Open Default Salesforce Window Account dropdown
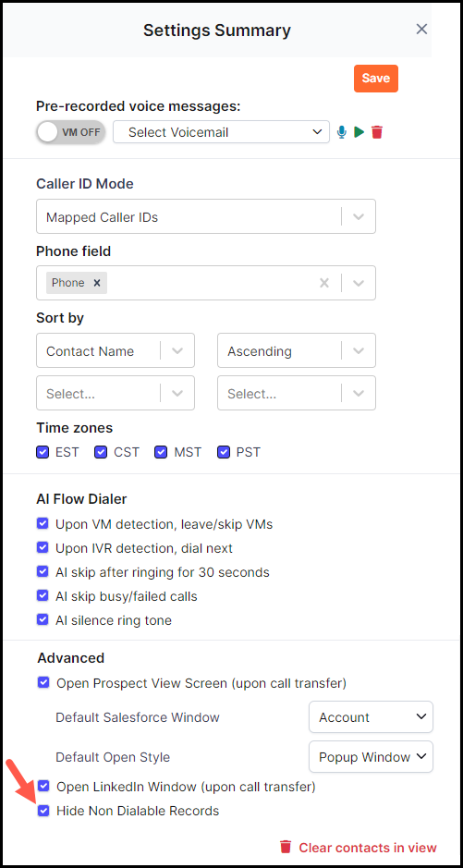The image size is (463, 868). pyautogui.click(x=371, y=717)
